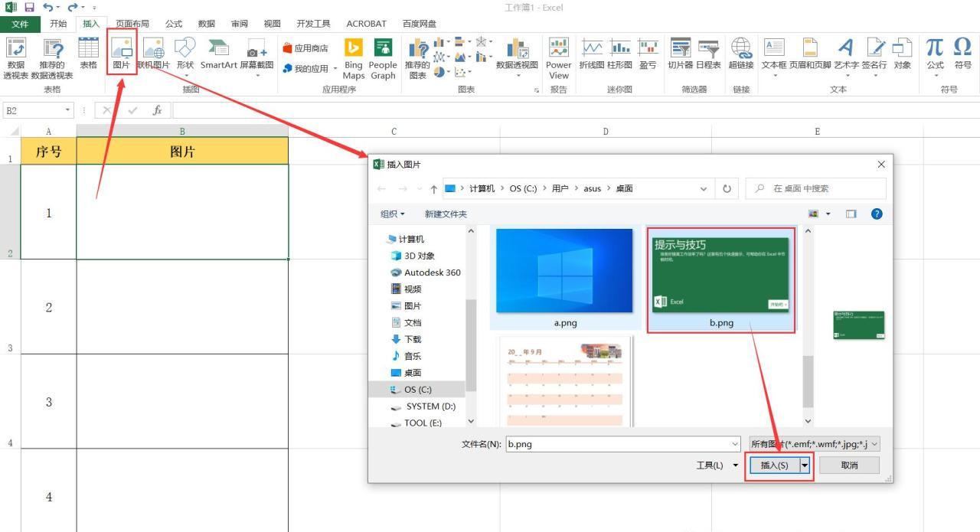Select the a.png thumbnail
Viewport: 980px width, 532px height.
(x=566, y=279)
